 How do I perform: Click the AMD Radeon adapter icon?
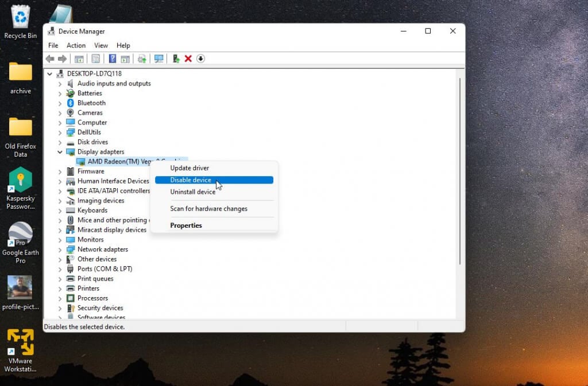tap(80, 162)
